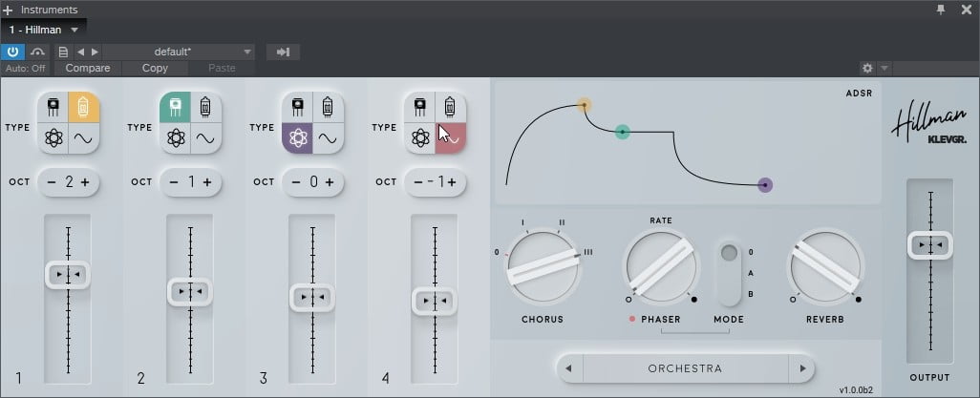Choose atom type for oscillator 1

(x=53, y=137)
